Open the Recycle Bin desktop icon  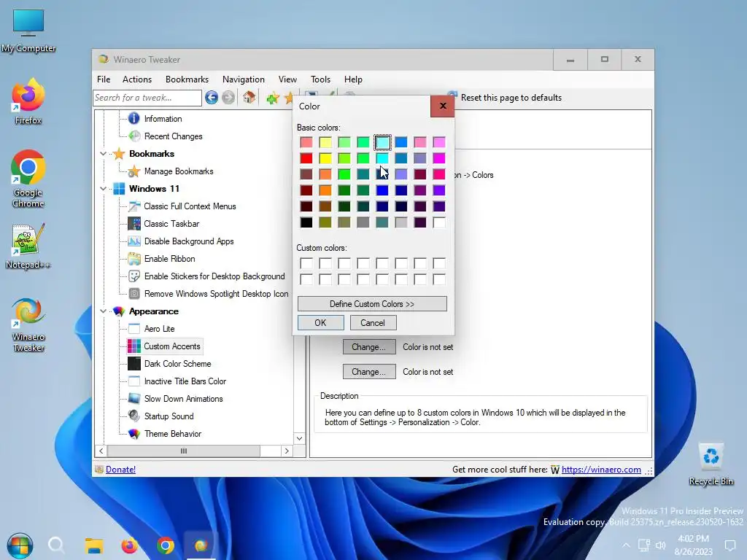tap(711, 464)
